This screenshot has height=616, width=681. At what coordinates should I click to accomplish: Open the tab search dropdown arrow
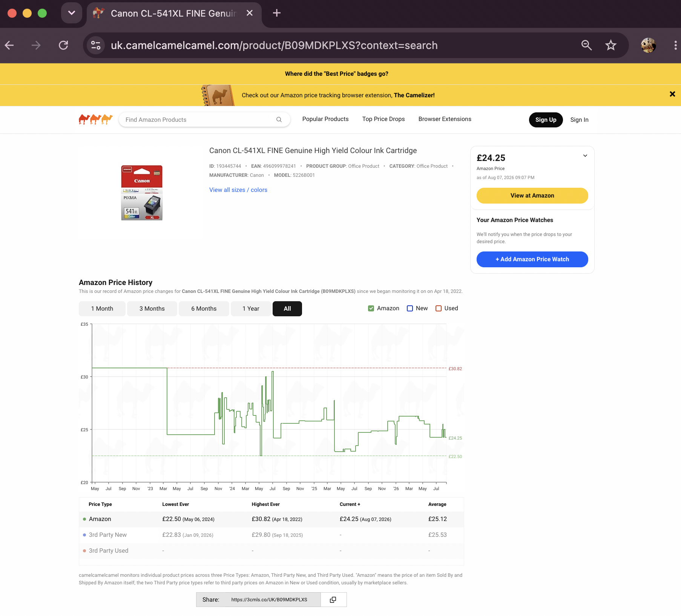72,13
